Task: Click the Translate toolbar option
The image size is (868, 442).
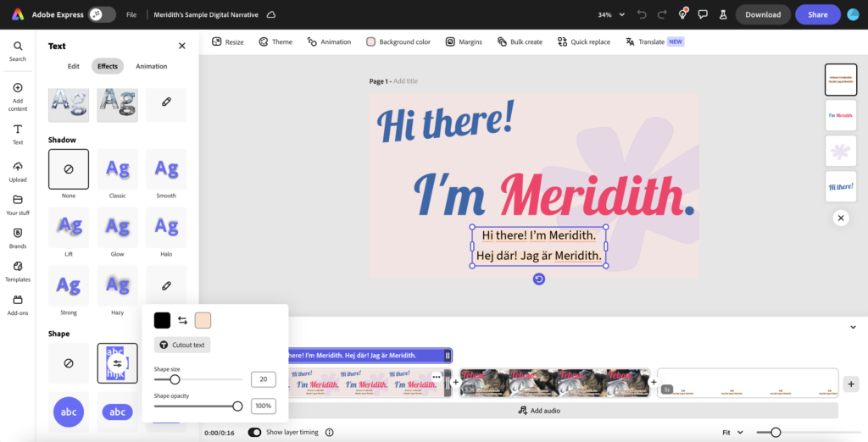Action: (654, 41)
